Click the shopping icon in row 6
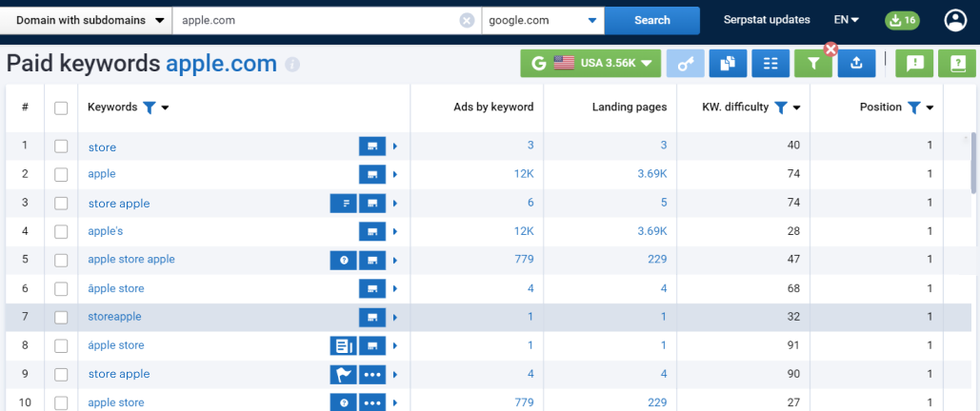 coord(372,288)
